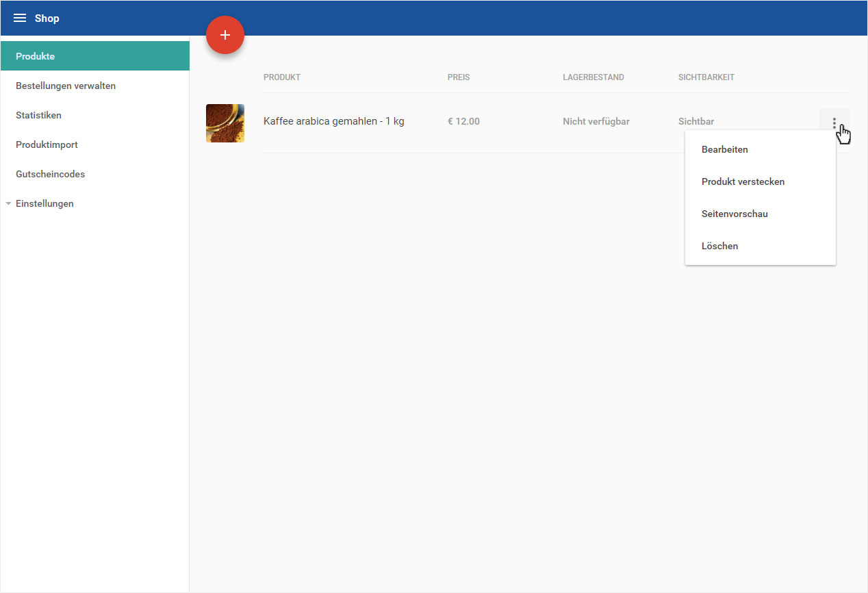The height and width of the screenshot is (593, 868).
Task: Click the product name Kaffee arabica gemahlen
Action: pyautogui.click(x=334, y=121)
